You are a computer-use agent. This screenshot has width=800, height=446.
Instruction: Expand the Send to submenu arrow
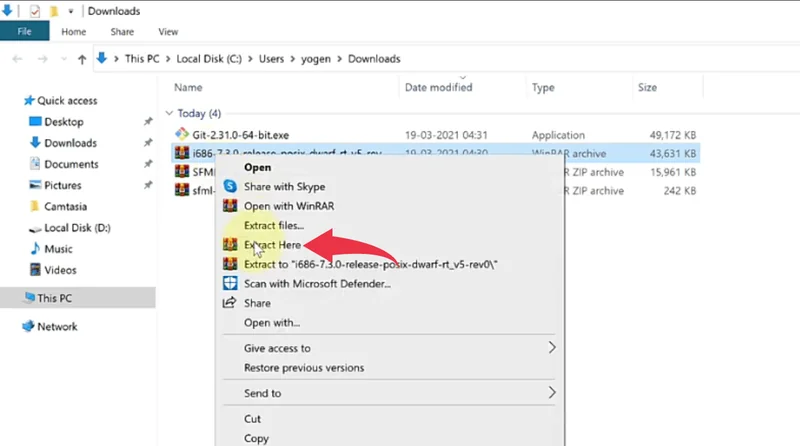click(x=551, y=393)
